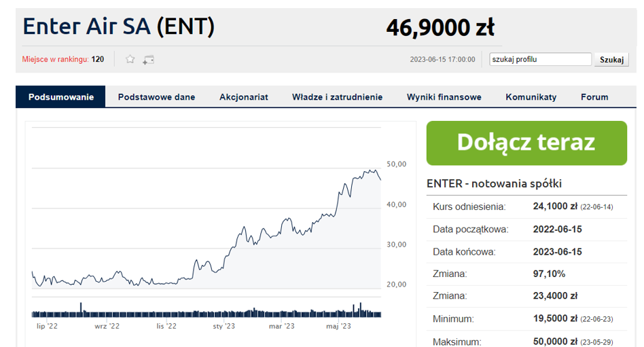This screenshot has height=347, width=644.
Task: Go to Władze i zatrudnienie tab
Action: [x=337, y=97]
